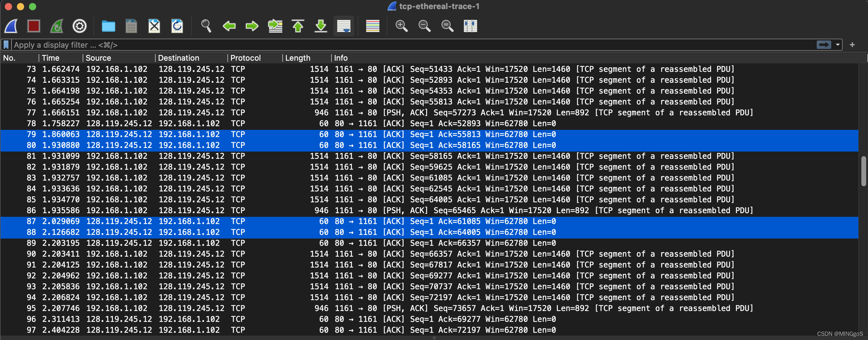Viewport: 868px width, 340px height.
Task: Add a filter button with plus
Action: [852, 45]
